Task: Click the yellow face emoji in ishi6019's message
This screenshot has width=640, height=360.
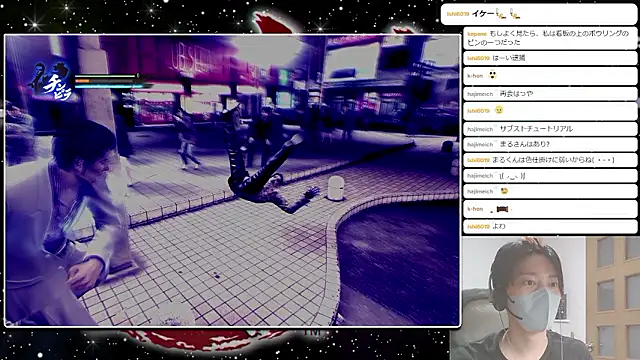Action: [498, 110]
